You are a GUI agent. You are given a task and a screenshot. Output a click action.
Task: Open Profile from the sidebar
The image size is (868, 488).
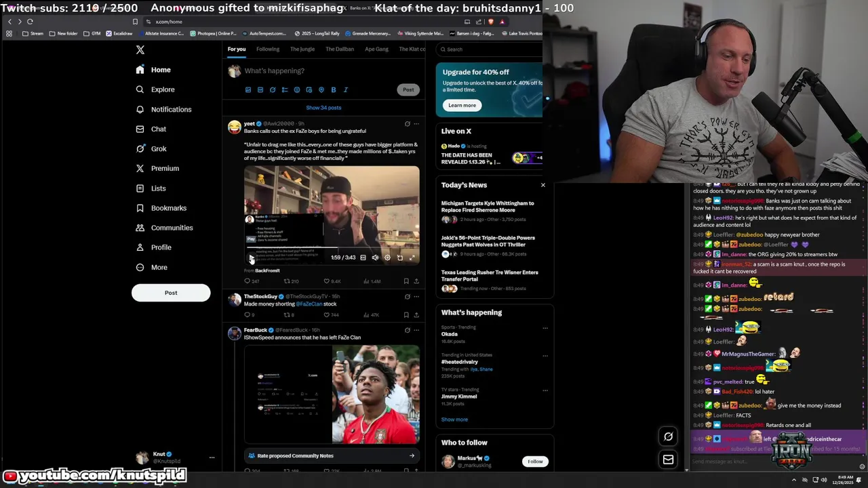pos(153,247)
